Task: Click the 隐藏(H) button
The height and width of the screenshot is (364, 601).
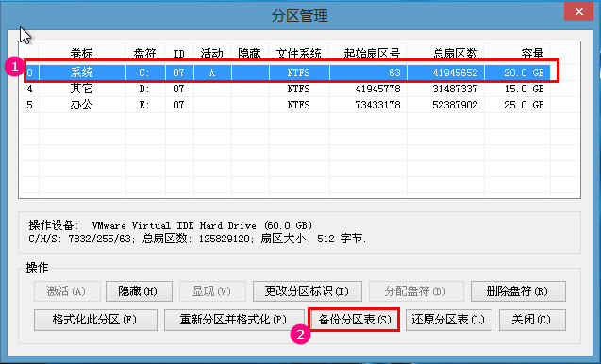Action: point(139,291)
